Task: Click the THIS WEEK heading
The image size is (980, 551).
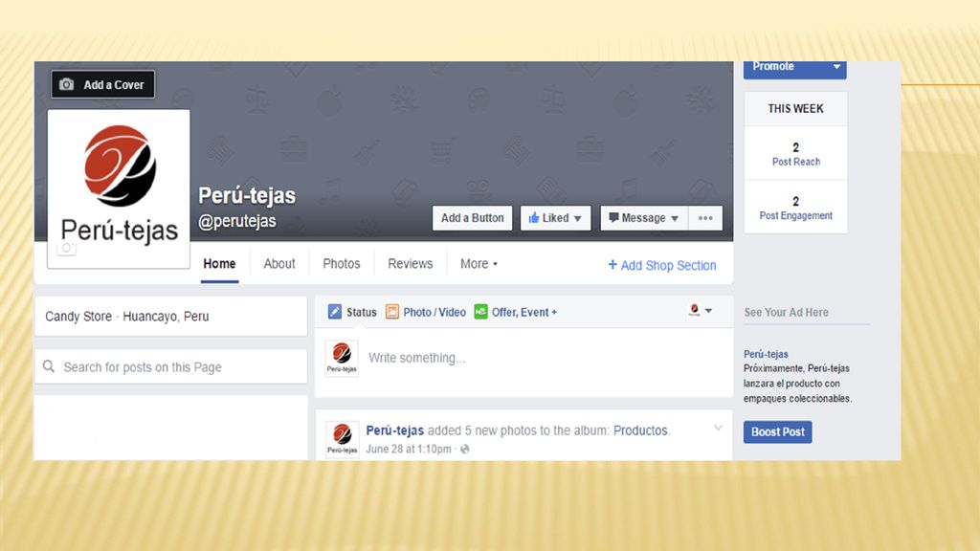Action: coord(795,109)
